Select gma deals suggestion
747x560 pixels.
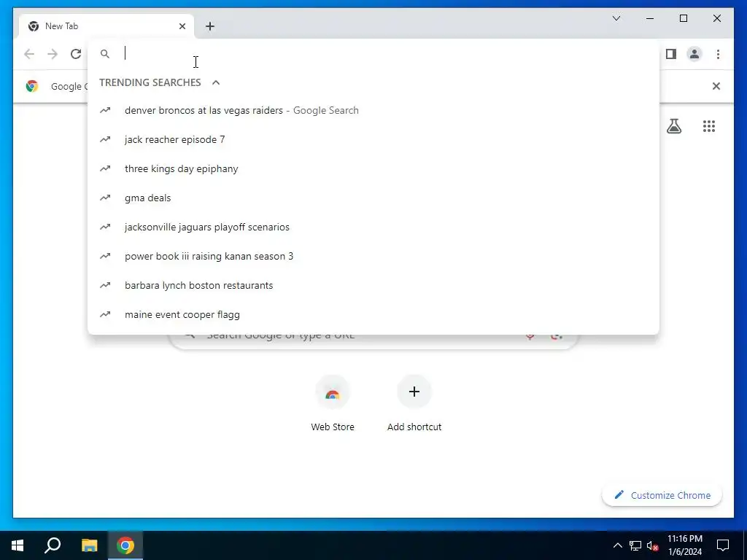373,198
